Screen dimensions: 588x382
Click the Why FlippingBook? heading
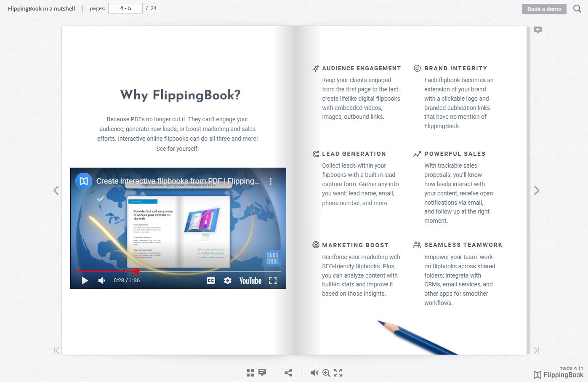pyautogui.click(x=181, y=95)
